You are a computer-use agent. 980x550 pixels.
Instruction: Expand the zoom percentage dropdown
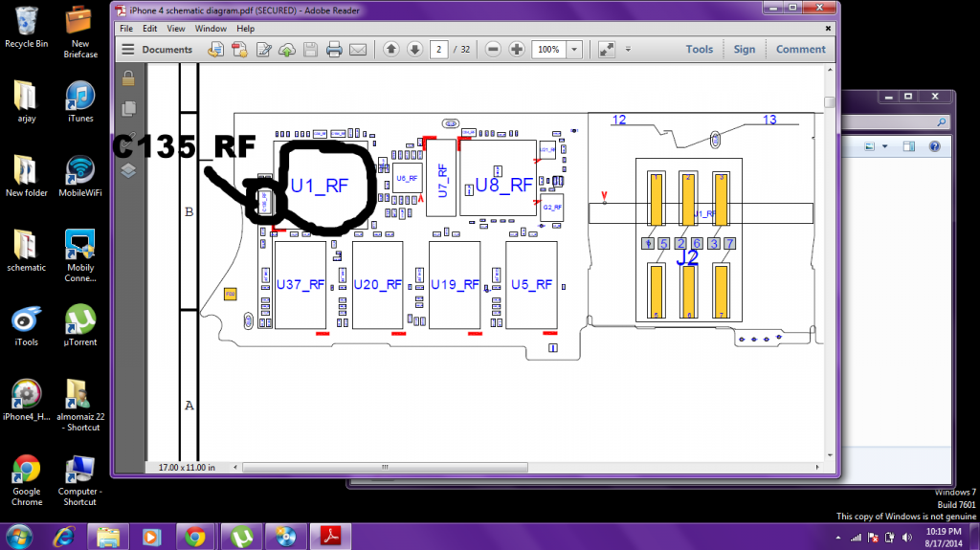point(574,50)
